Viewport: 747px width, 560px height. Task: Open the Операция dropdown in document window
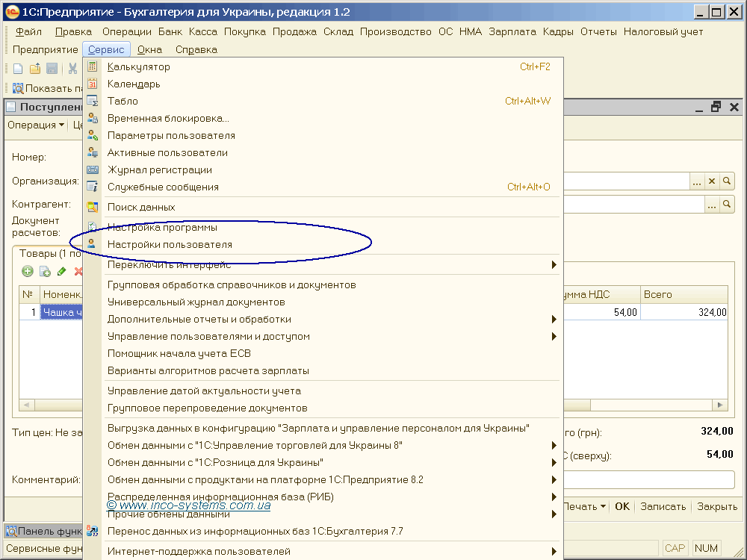(x=36, y=125)
